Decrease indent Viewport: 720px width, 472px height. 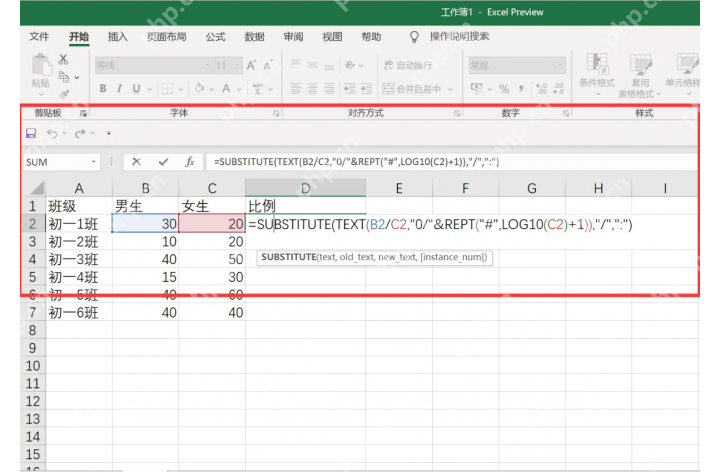[349, 89]
